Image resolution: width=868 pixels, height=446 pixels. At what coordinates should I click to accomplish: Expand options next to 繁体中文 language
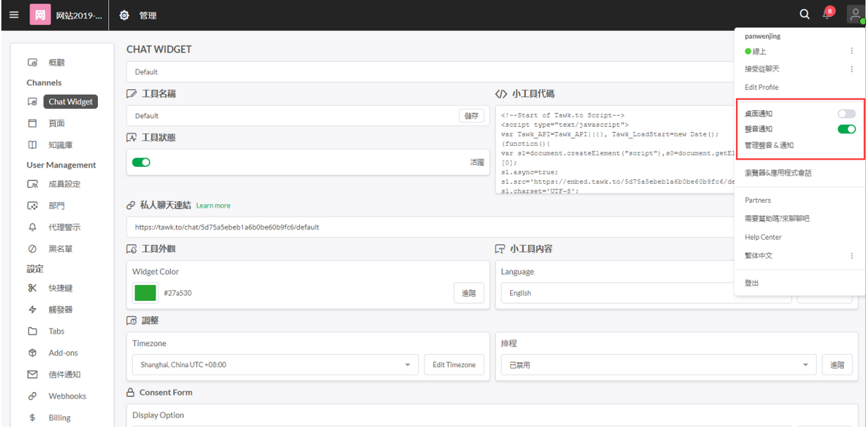click(852, 256)
